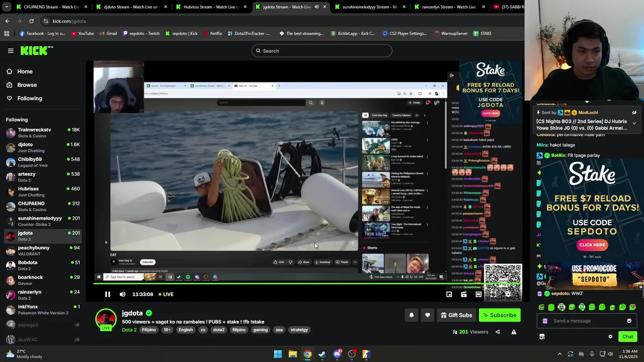Expand the pinned message chevron
This screenshot has height=362, width=644.
click(634, 123)
